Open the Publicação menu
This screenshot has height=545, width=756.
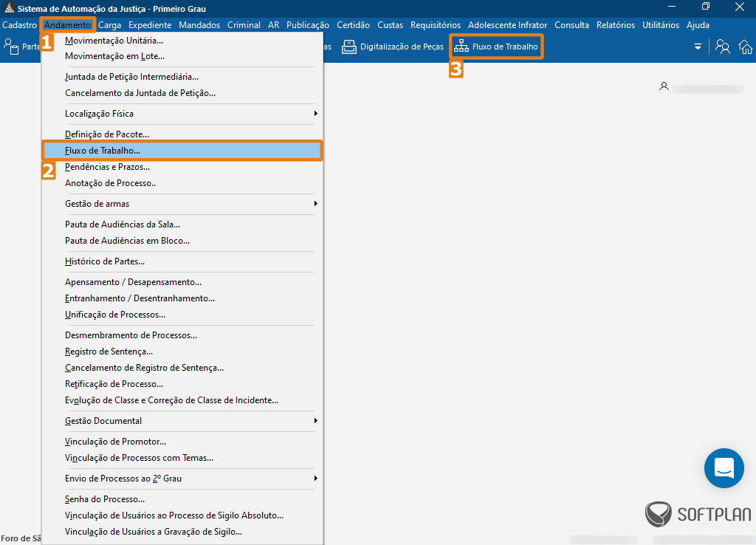(308, 25)
